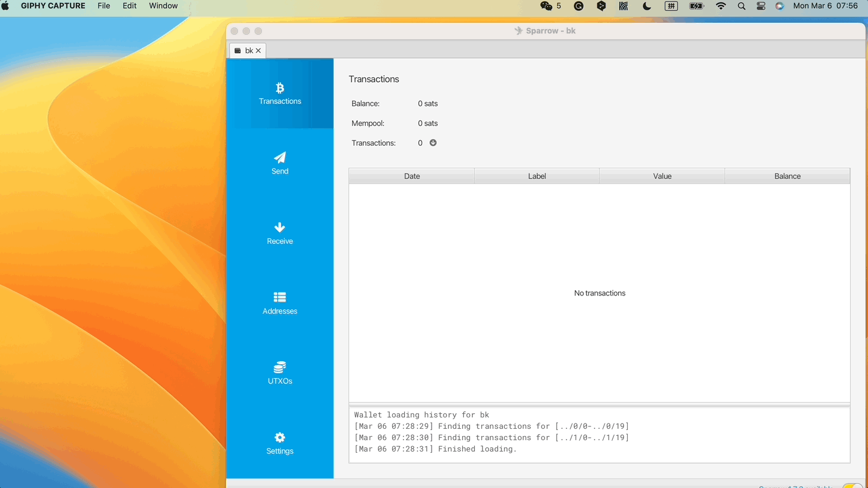Open Spotlight search magnifier icon
The height and width of the screenshot is (488, 868).
click(741, 6)
